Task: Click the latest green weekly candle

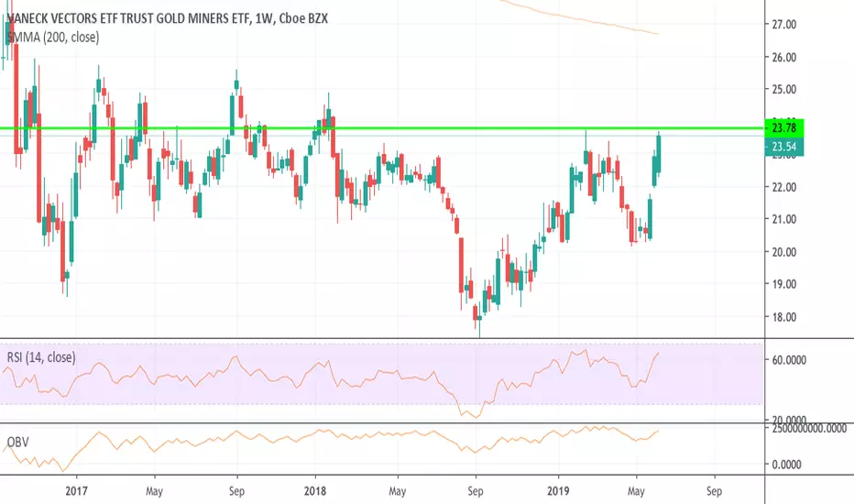Action: (659, 154)
